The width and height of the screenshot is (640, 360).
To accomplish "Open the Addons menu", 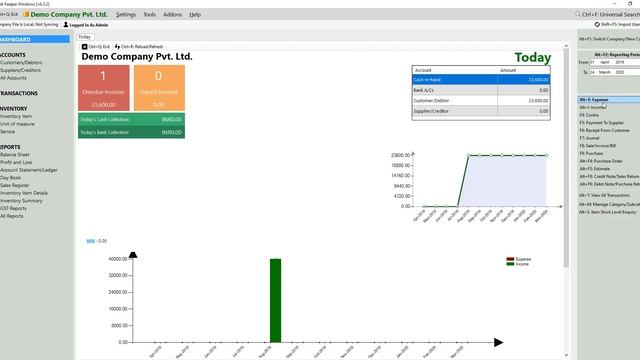I will pyautogui.click(x=172, y=14).
